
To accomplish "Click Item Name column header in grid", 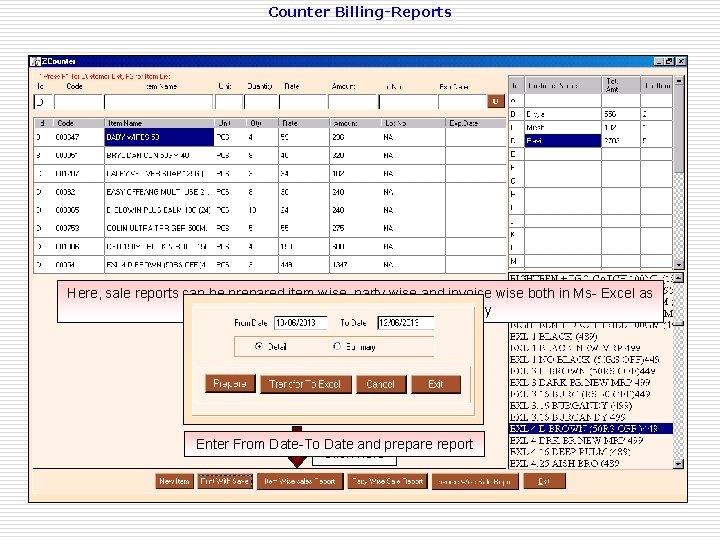I will click(x=159, y=123).
